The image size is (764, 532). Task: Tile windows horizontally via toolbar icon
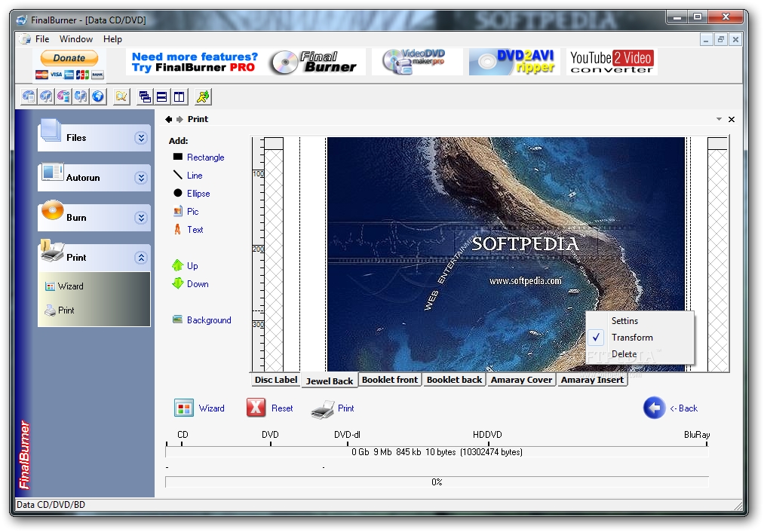pos(161,96)
